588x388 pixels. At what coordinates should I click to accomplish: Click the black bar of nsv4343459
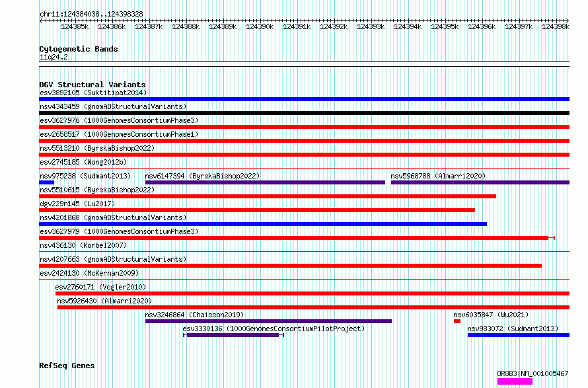point(304,113)
